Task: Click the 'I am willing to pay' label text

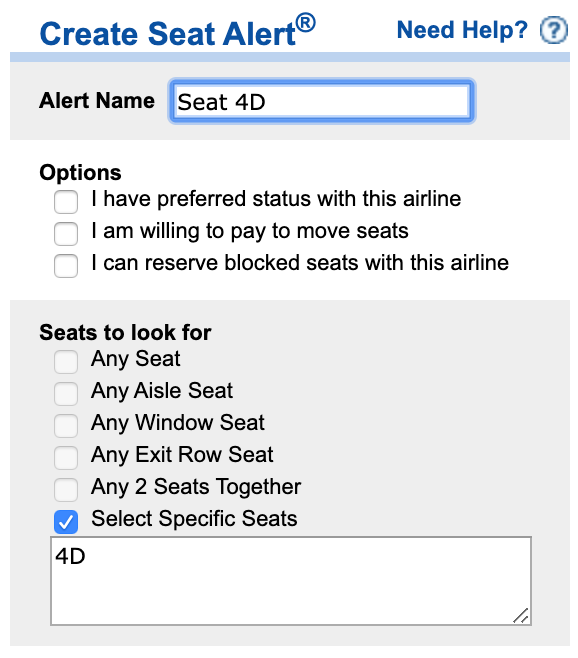Action: [x=250, y=231]
